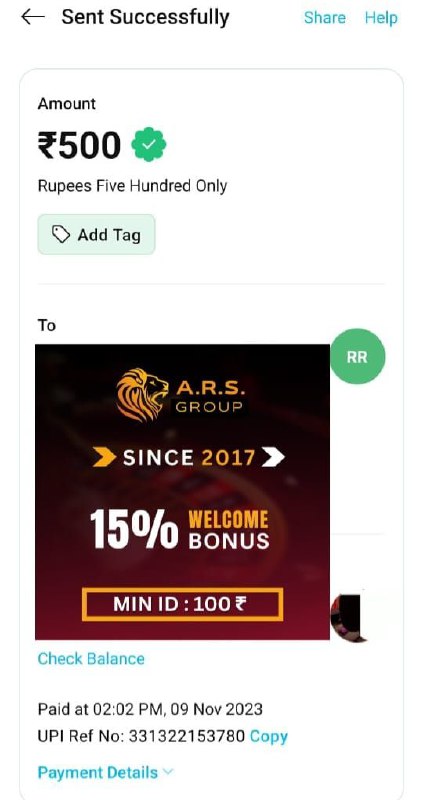Click the golden lion logo
This screenshot has height=800, width=423.
pos(142,394)
